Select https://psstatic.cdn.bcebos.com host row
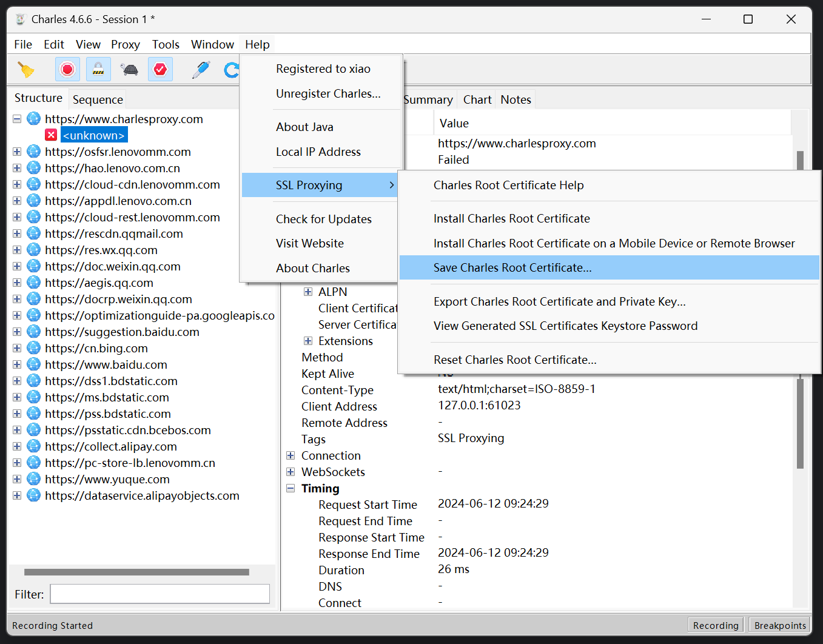 coord(128,430)
